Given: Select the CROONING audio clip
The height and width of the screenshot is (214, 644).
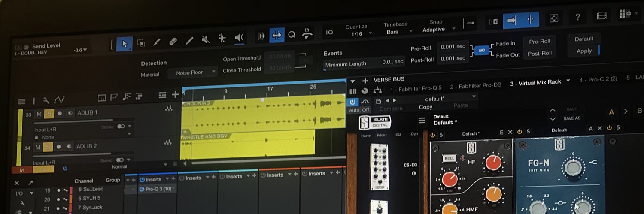Looking at the screenshot, I should (264, 115).
